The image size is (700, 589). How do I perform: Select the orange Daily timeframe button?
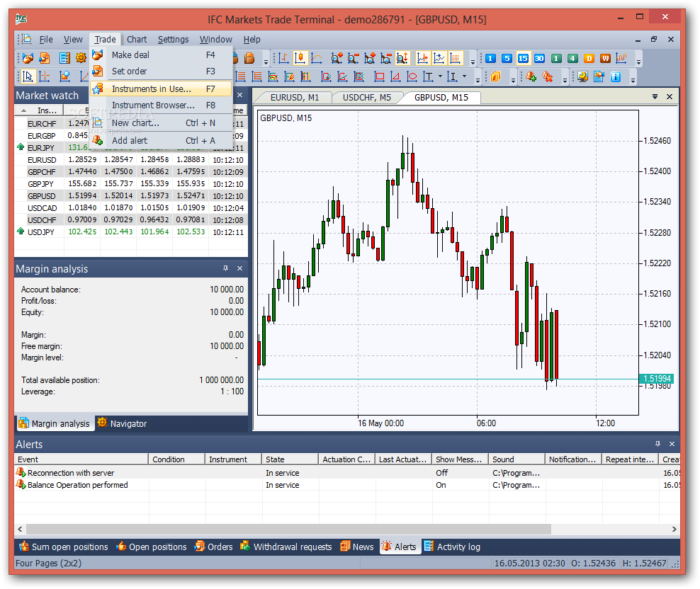click(x=589, y=59)
